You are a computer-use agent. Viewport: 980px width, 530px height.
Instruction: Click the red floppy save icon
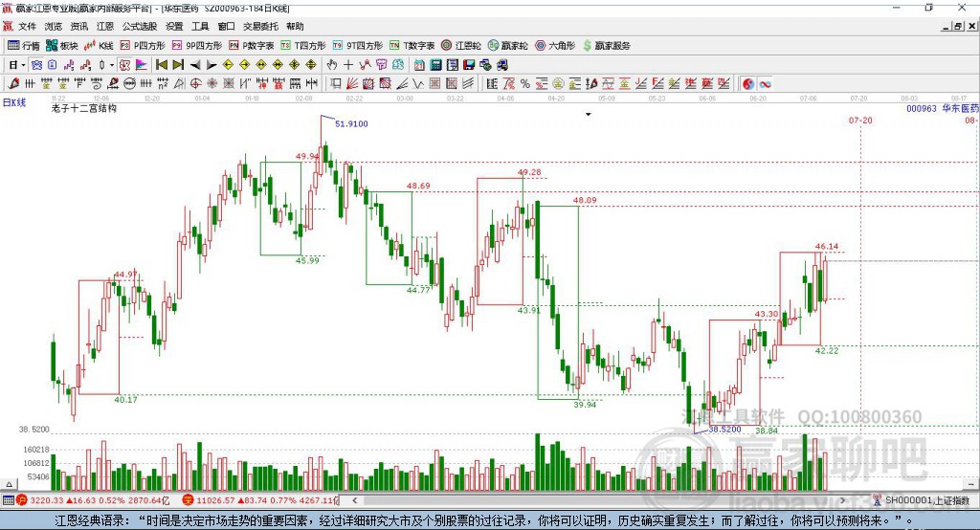tap(469, 65)
